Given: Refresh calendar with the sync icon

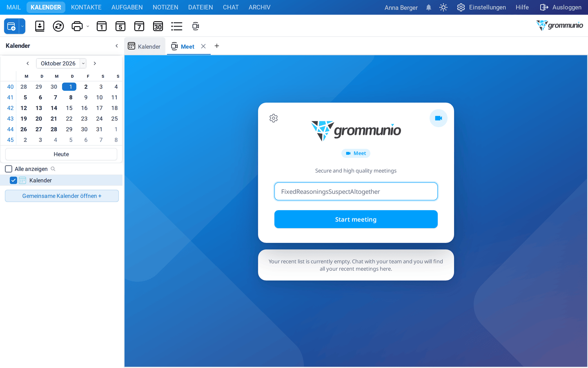Looking at the screenshot, I should [x=58, y=26].
